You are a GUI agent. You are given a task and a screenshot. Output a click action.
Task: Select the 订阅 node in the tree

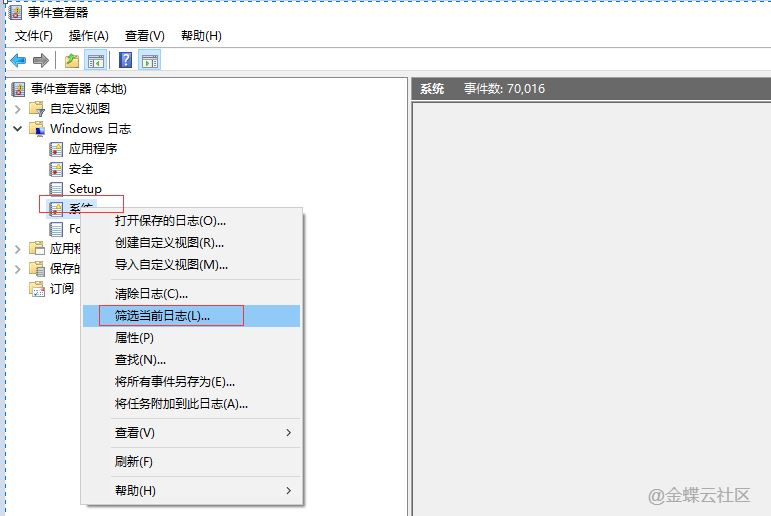[x=61, y=289]
